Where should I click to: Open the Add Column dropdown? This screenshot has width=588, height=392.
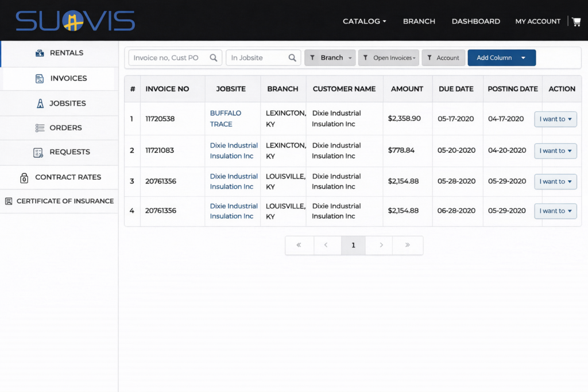pos(501,57)
